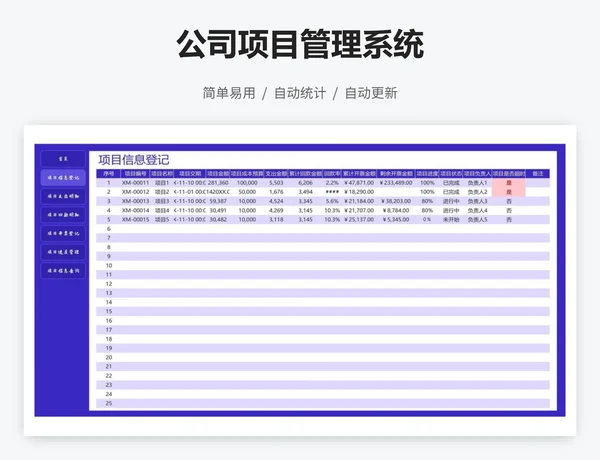Select the 项目负责人 column header

tap(477, 174)
